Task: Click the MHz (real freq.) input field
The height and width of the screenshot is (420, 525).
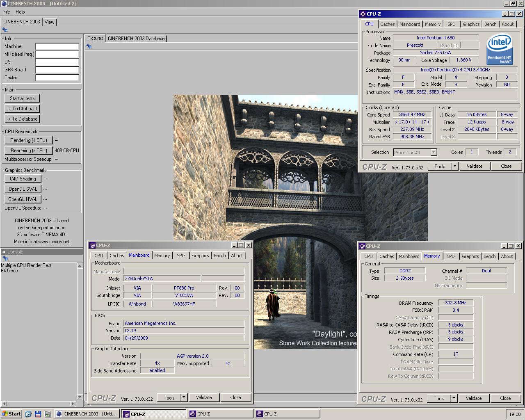Action: (57, 54)
